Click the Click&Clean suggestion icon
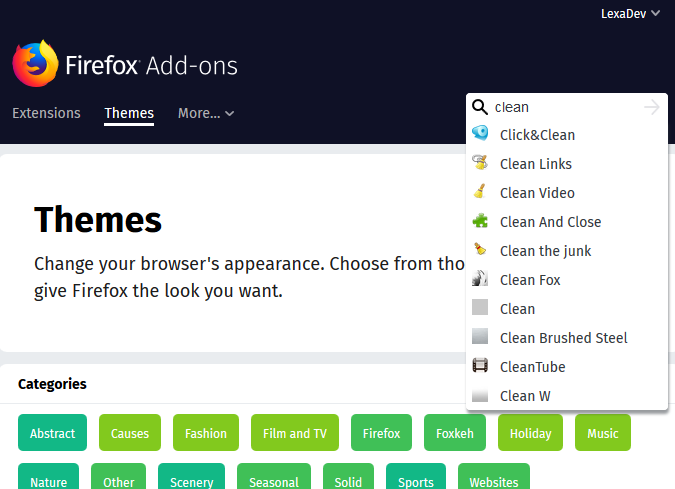 click(x=480, y=133)
